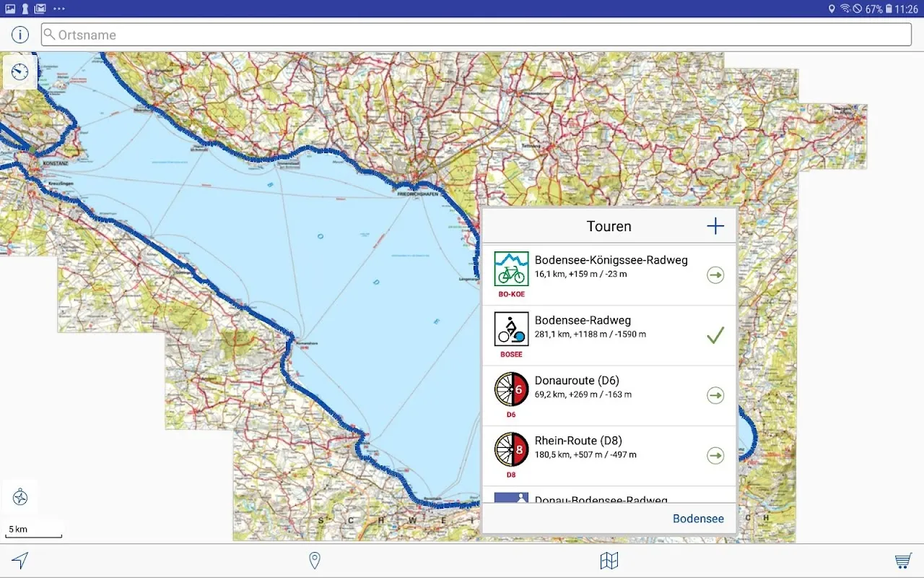The height and width of the screenshot is (578, 924).
Task: Click the Ortsname search field
Action: (x=476, y=35)
